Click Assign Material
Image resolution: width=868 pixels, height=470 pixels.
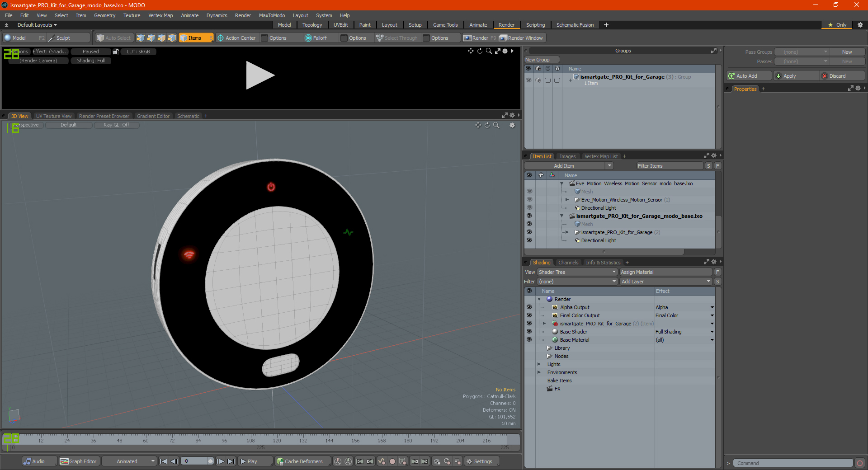tap(666, 272)
